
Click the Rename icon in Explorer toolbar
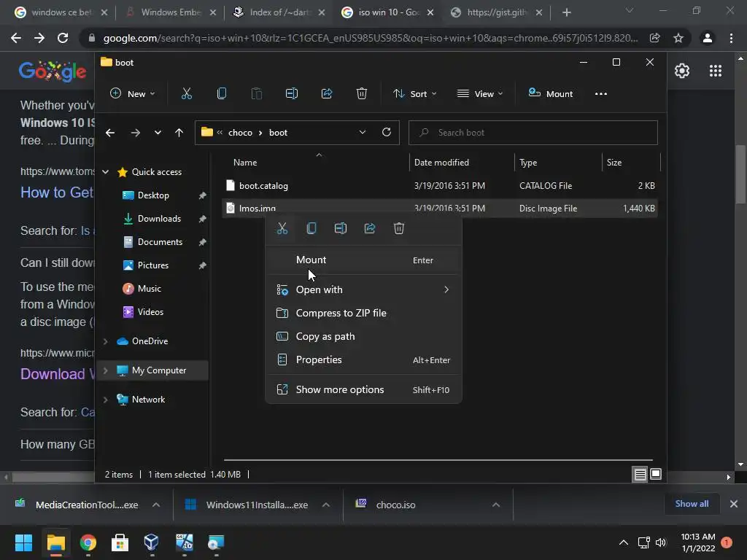pyautogui.click(x=292, y=94)
